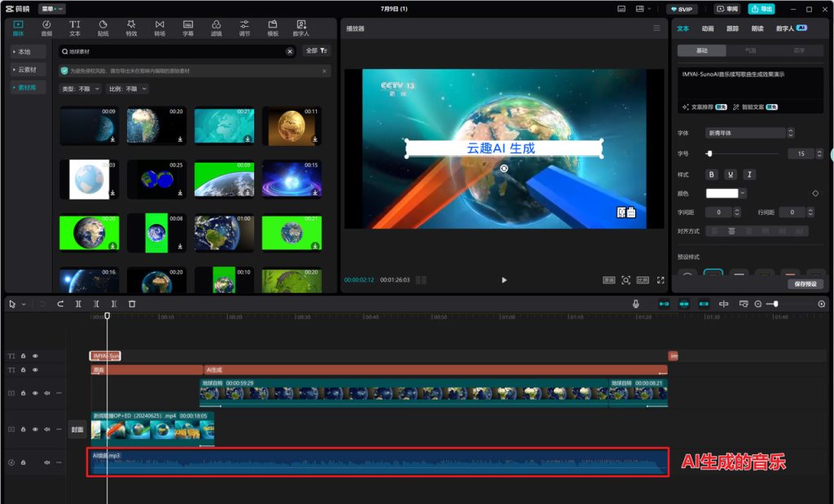The width and height of the screenshot is (834, 504).
Task: Click the white text color swatch
Action: (x=722, y=193)
